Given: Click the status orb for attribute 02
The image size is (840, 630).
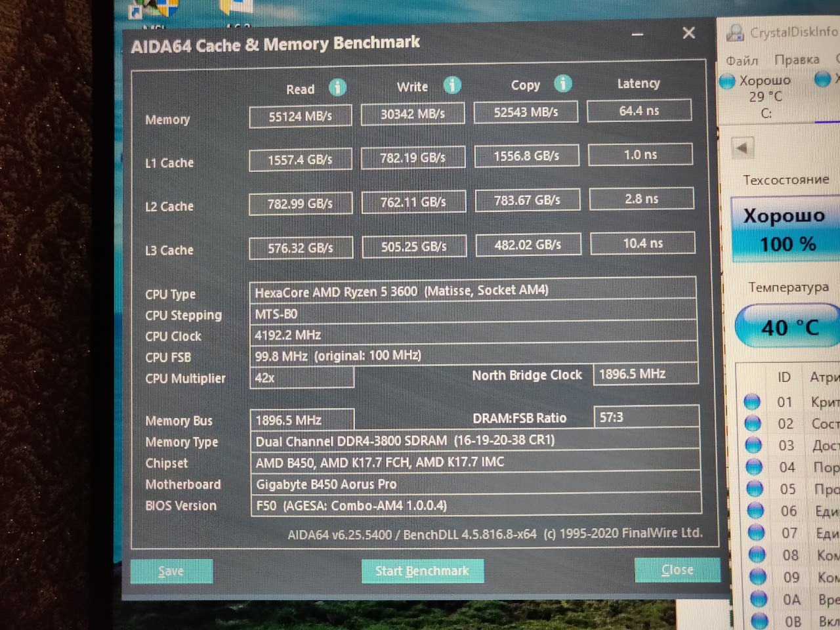Looking at the screenshot, I should 753,423.
